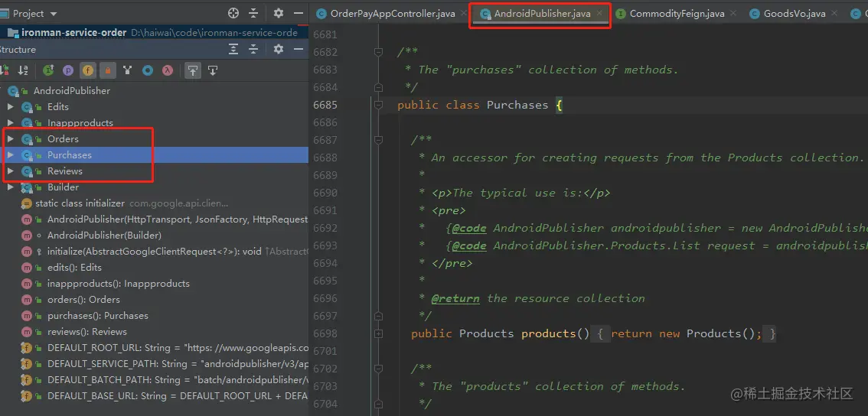Expand the Edits class node
Image resolution: width=868 pixels, height=416 pixels.
pos(10,107)
